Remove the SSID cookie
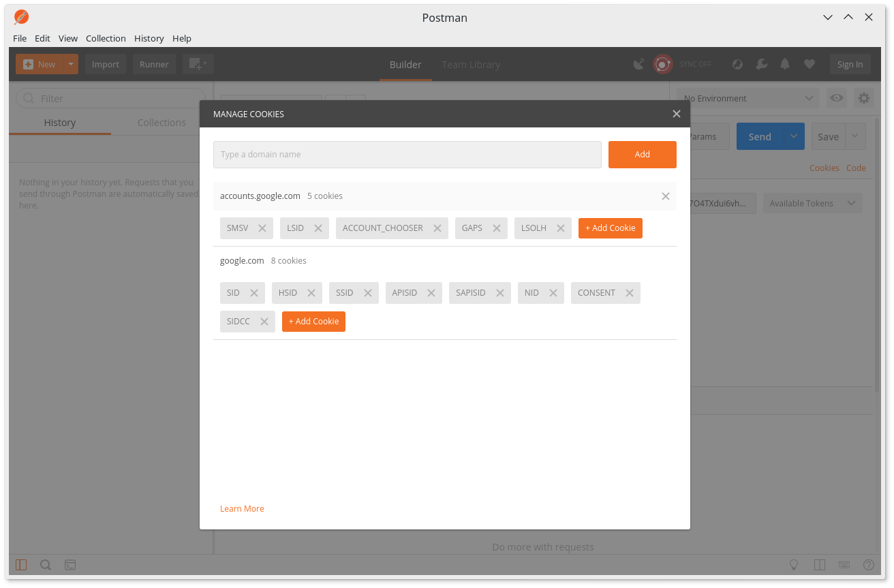Image resolution: width=894 pixels, height=588 pixels. tap(367, 293)
